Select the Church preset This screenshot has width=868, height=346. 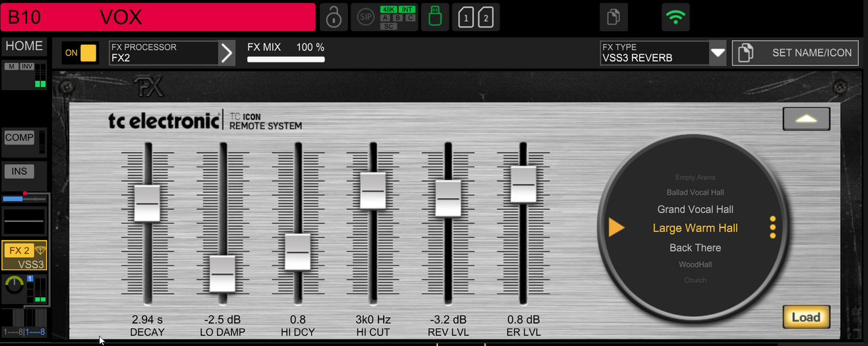coord(695,280)
